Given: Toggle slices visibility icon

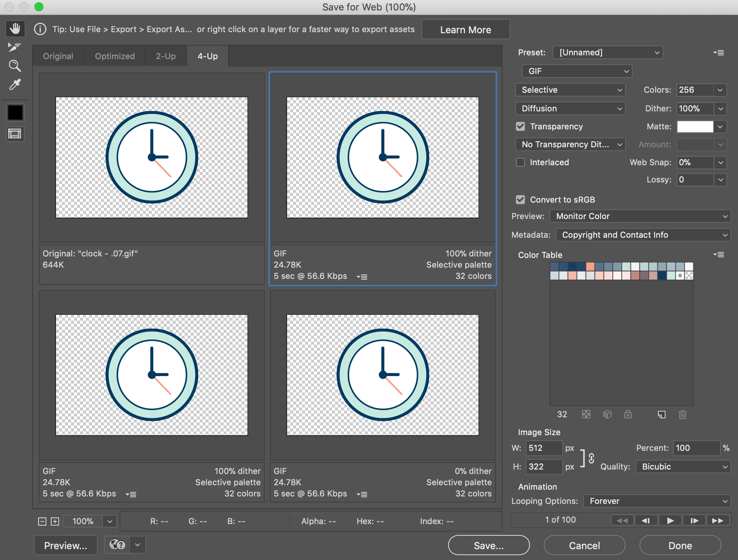Looking at the screenshot, I should pos(15,134).
